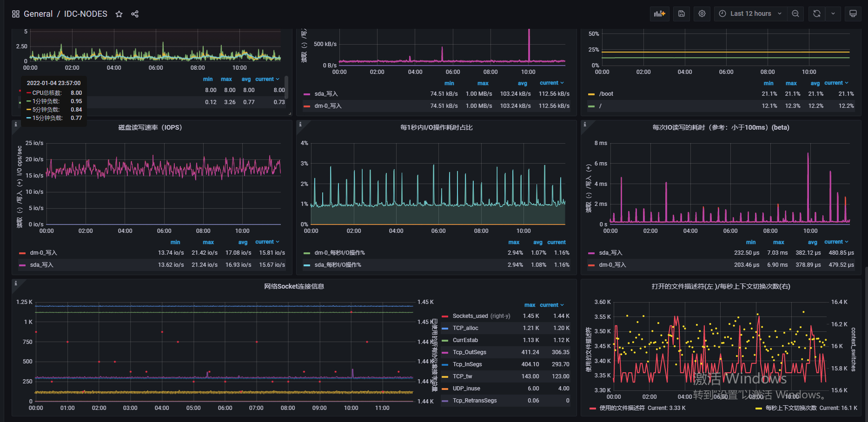Screen dimensions: 868x422
Task: Toggle sda_写入 series in IOPS legend
Action: tap(41, 265)
